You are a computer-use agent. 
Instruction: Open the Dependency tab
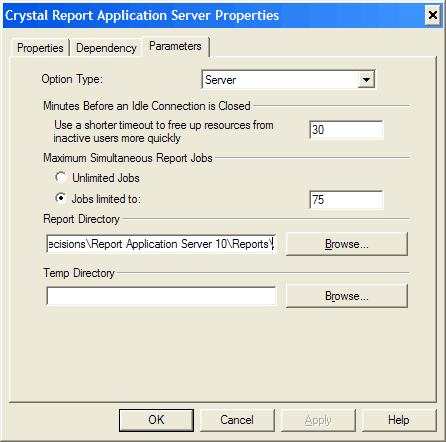coord(106,48)
